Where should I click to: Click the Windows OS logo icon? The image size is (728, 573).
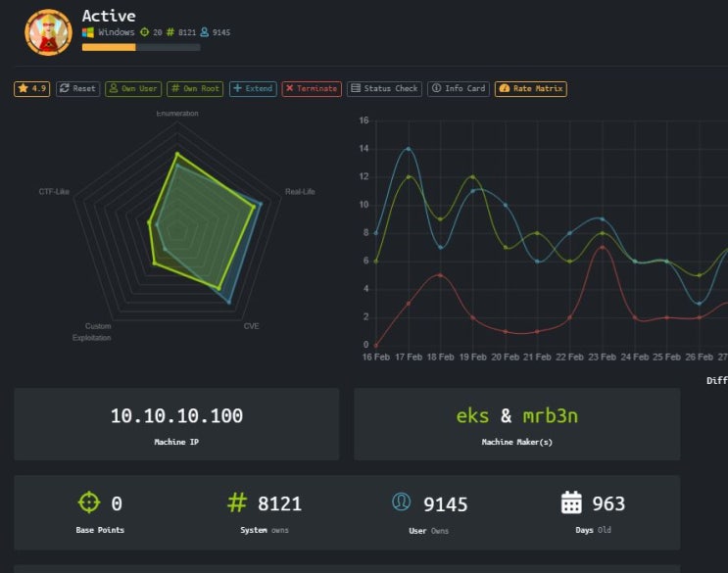tap(88, 32)
